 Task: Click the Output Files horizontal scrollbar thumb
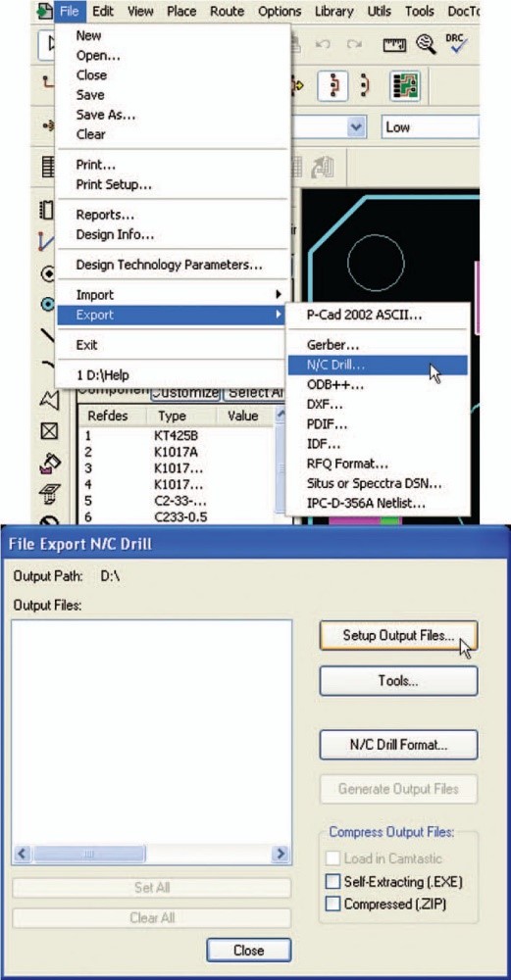click(x=89, y=855)
